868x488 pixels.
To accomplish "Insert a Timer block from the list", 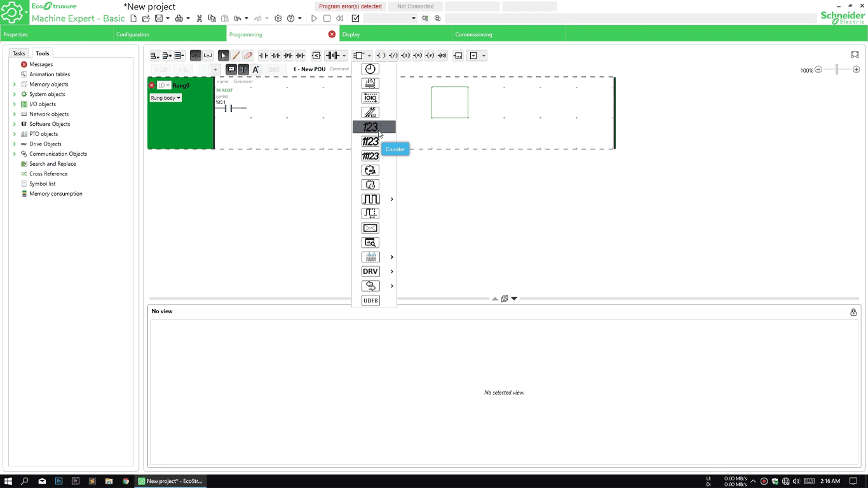I will (370, 69).
